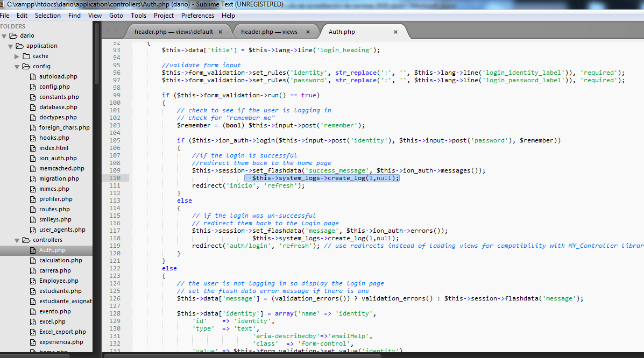The height and width of the screenshot is (358, 644).
Task: Click the smileys.php file icon
Action: (x=33, y=220)
